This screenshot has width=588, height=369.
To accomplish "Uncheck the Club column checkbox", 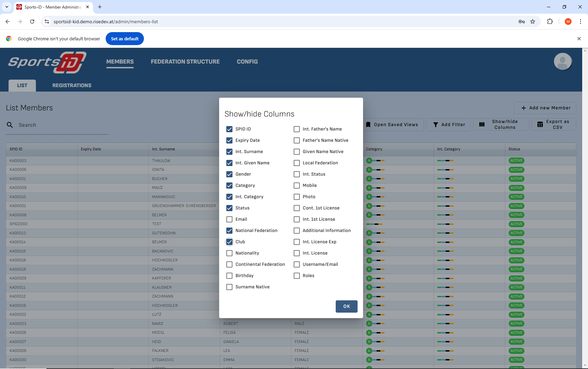I will pos(229,242).
